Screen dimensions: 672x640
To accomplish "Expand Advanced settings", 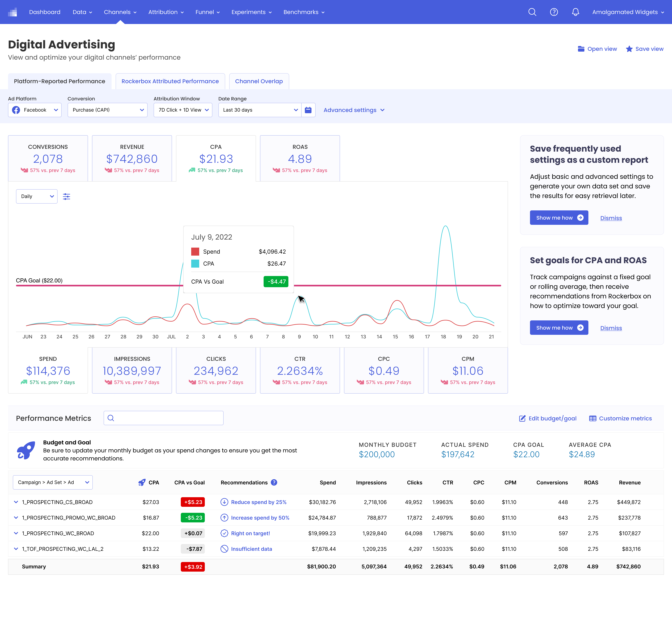I will point(354,110).
